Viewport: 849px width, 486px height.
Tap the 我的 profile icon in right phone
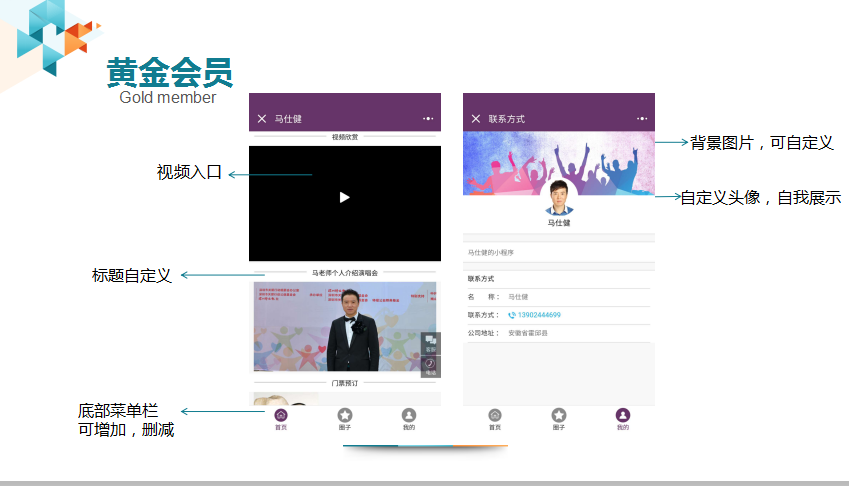pyautogui.click(x=623, y=417)
